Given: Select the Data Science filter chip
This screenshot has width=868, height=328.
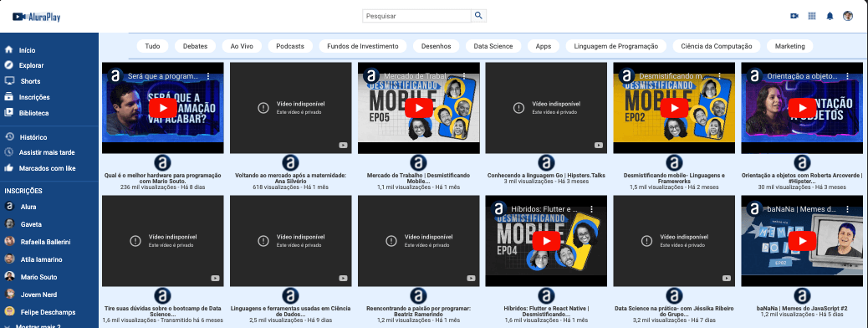Looking at the screenshot, I should (x=493, y=46).
